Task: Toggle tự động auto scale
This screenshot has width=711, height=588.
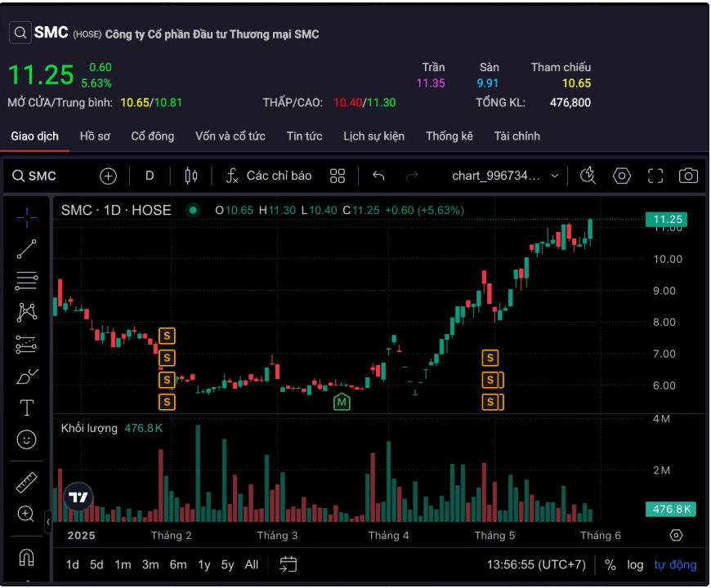Action: pos(675,565)
